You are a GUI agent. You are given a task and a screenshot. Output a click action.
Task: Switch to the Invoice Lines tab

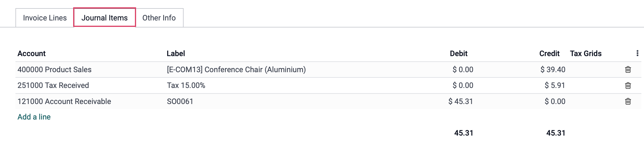point(45,18)
